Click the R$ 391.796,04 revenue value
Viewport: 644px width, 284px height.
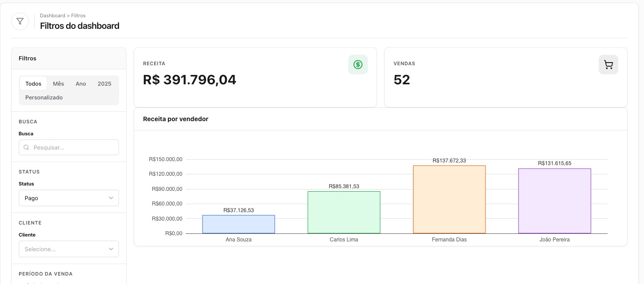tap(190, 80)
